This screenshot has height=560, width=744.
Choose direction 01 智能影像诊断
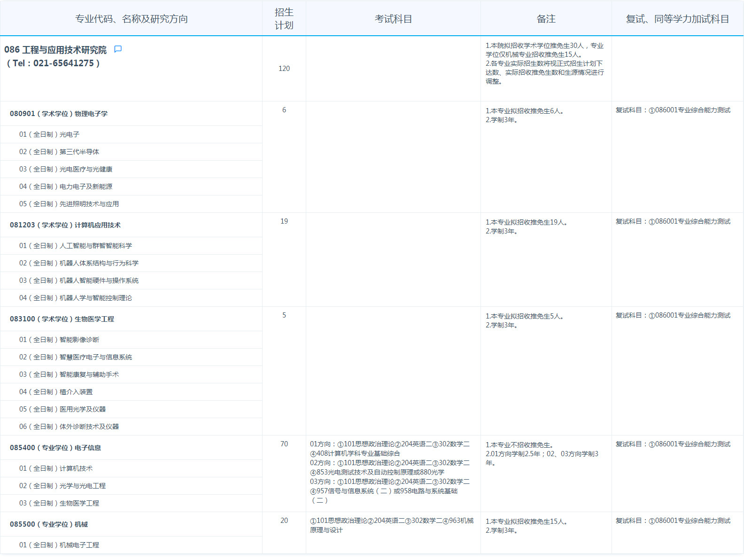[59, 340]
